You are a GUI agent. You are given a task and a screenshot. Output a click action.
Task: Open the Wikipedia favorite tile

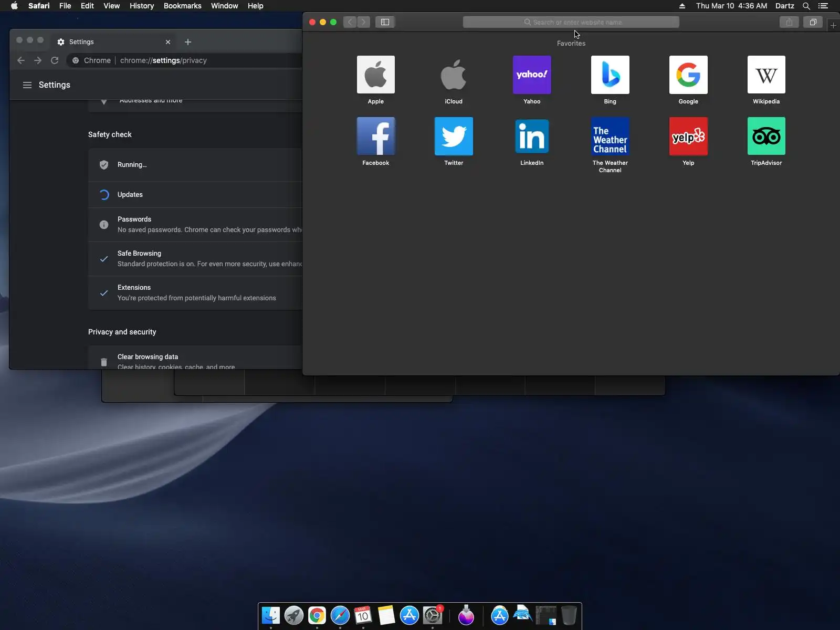coord(766,75)
